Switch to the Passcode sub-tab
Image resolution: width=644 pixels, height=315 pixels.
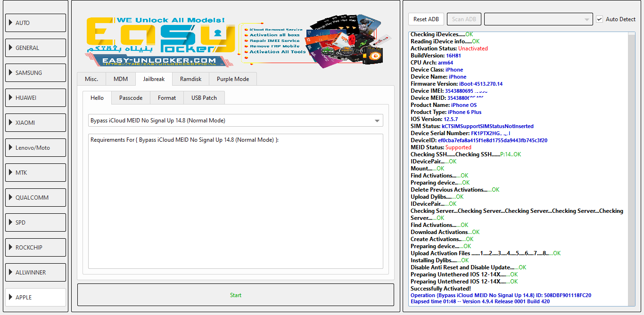coord(131,98)
